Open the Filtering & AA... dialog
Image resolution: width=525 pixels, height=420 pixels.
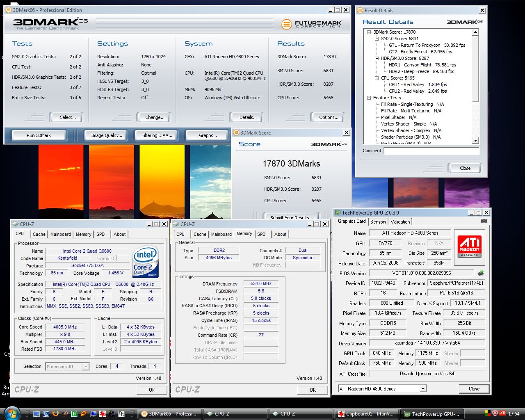pyautogui.click(x=157, y=135)
